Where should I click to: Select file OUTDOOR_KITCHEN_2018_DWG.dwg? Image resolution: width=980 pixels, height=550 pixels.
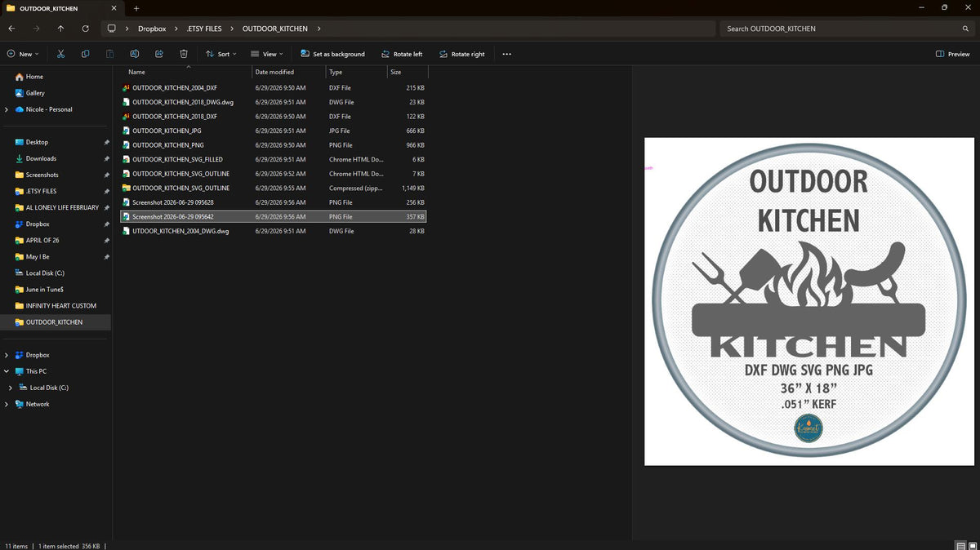(x=274, y=102)
